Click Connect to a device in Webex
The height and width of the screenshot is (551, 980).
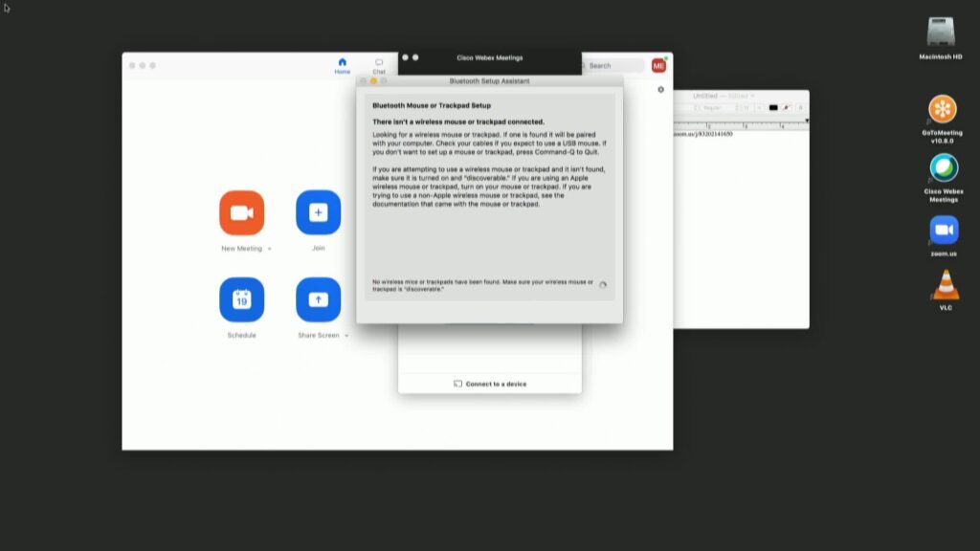490,384
